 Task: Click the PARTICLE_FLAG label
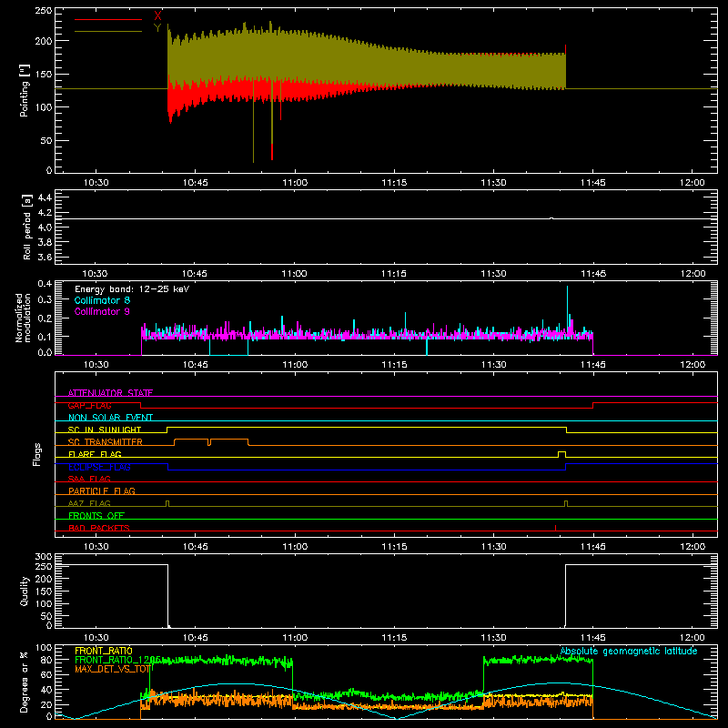[x=102, y=491]
